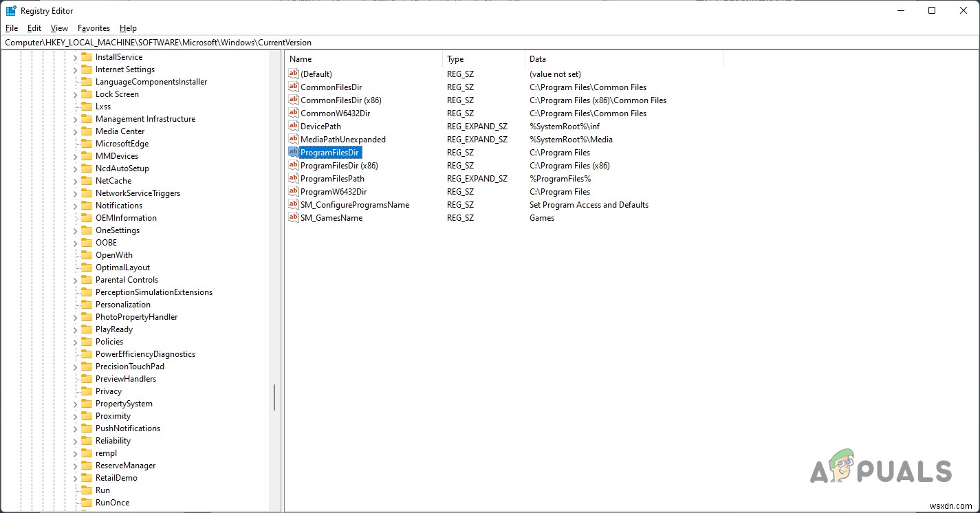
Task: Sort values by the Data column header
Action: pyautogui.click(x=624, y=59)
